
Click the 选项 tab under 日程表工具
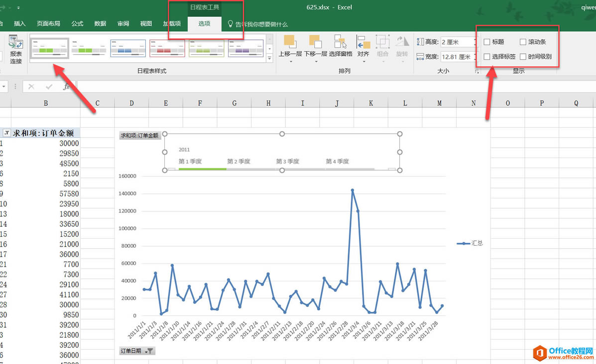click(x=204, y=23)
